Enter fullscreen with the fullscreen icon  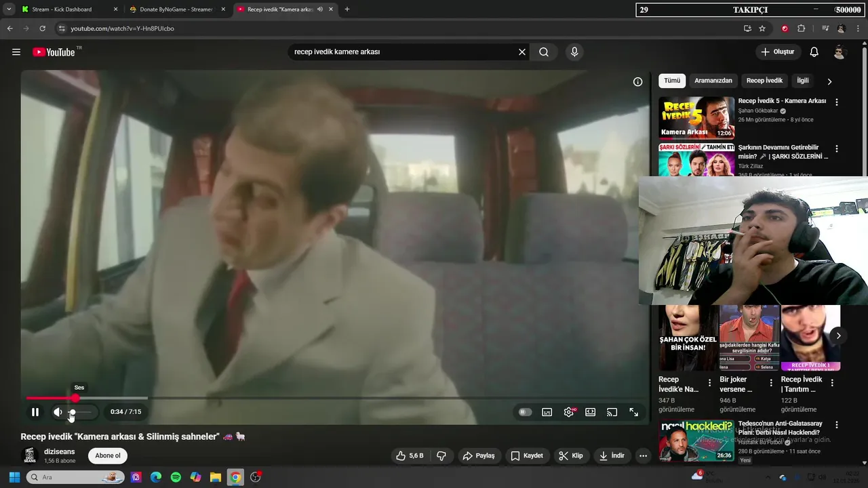click(633, 412)
